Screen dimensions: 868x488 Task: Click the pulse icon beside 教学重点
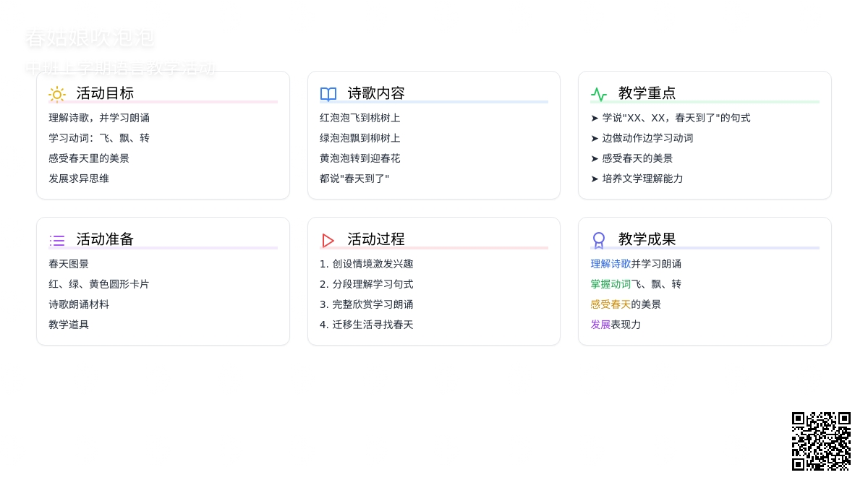click(599, 94)
